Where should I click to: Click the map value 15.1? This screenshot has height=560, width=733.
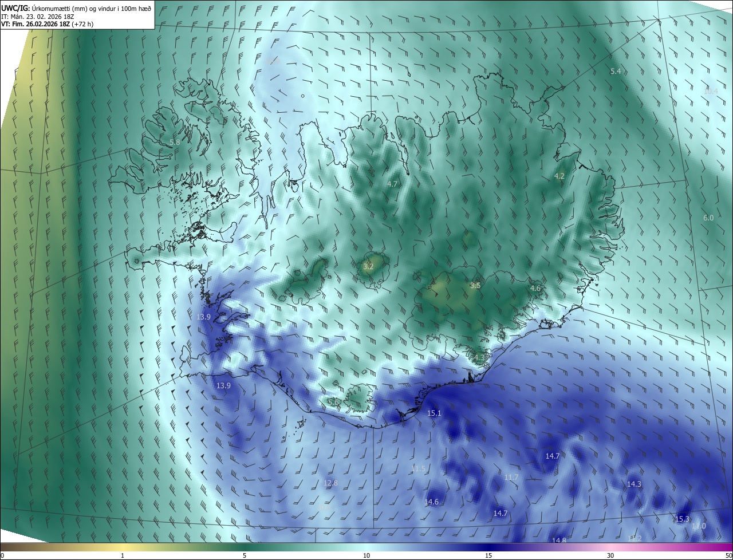[435, 413]
